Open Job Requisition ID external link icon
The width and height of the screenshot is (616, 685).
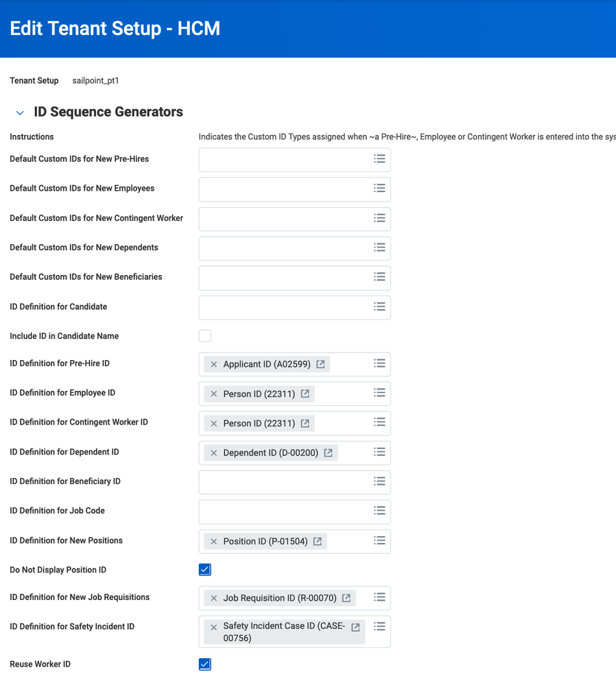coord(346,598)
